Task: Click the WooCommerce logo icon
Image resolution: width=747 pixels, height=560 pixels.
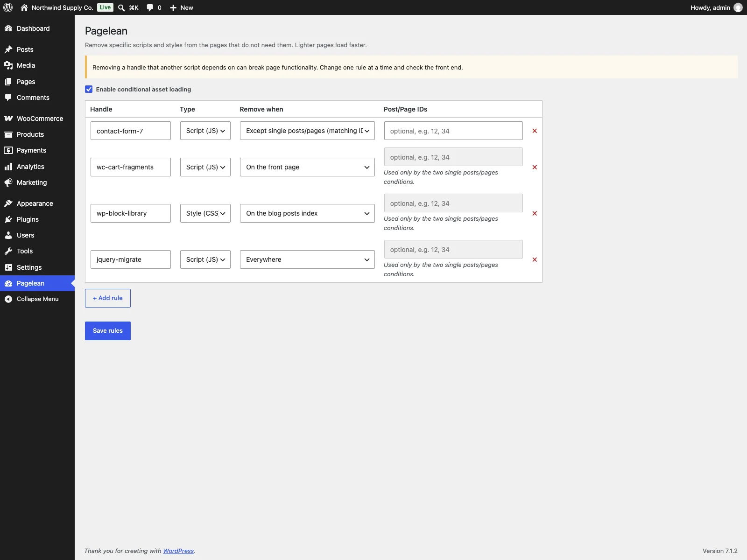Action: 8,119
